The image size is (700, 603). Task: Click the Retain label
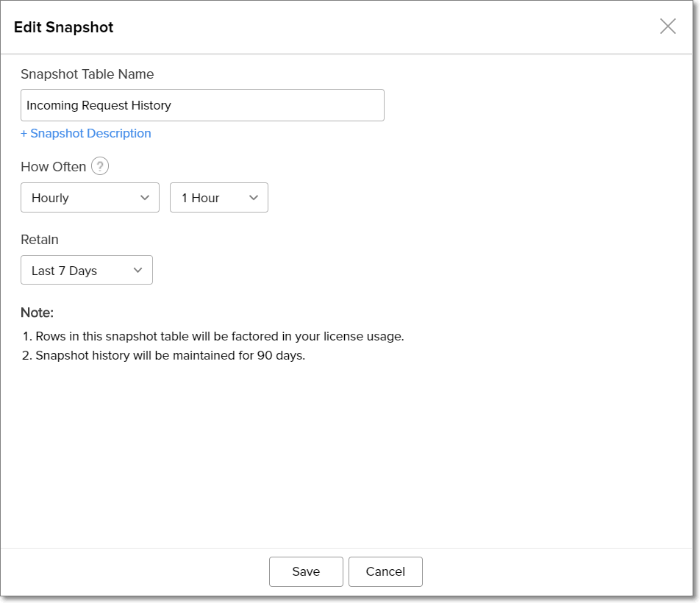(40, 240)
